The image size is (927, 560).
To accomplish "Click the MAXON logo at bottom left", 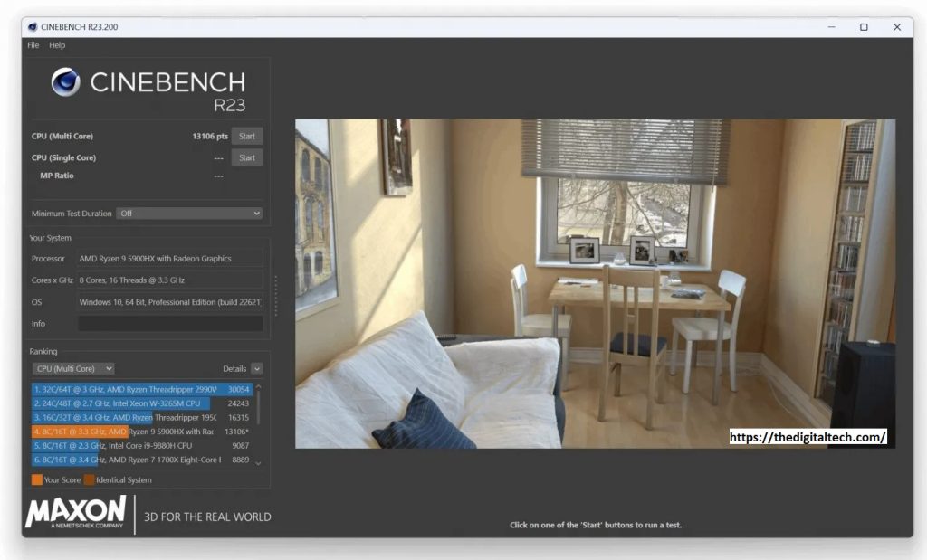I will [x=75, y=512].
